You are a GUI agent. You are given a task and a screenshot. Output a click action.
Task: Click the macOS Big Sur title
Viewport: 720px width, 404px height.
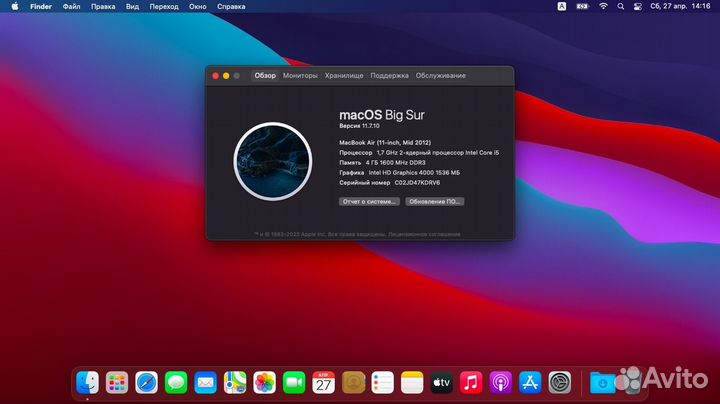pos(382,115)
